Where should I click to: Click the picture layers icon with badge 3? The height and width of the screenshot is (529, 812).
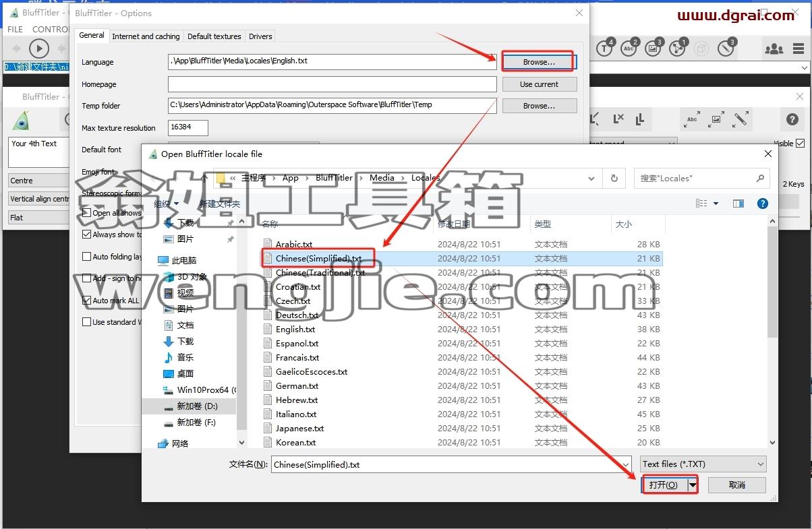tap(654, 48)
